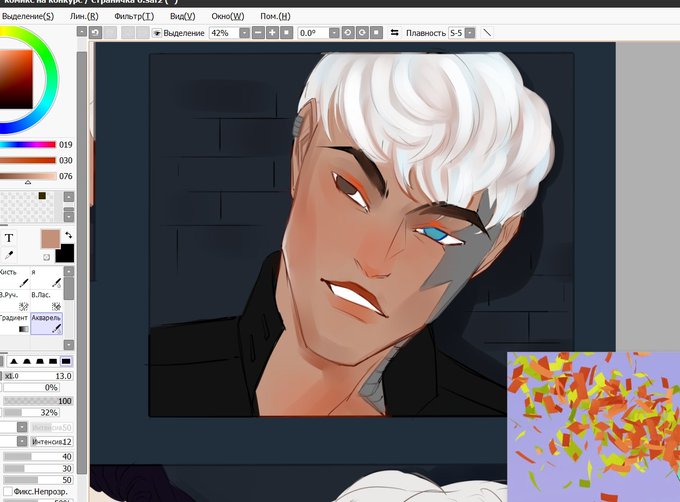Open the Плавность S-5 stabilizer dropdown
This screenshot has height=502, width=680.
[x=470, y=33]
